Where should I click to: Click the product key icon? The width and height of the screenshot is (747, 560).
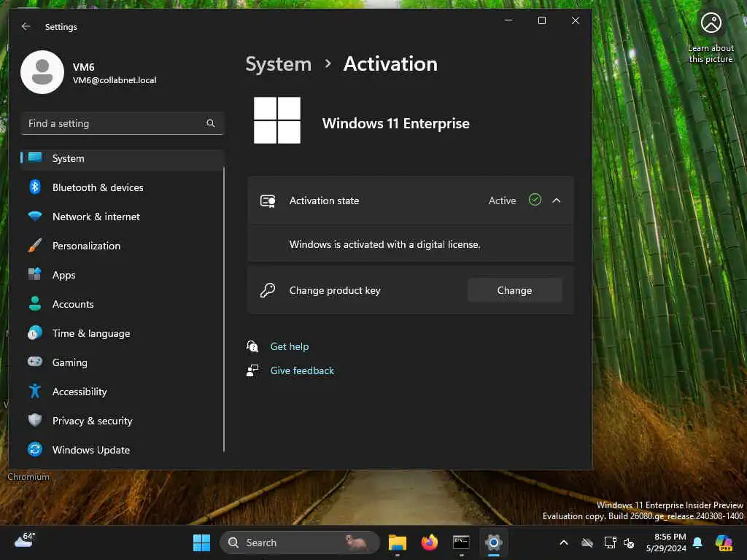click(x=268, y=290)
